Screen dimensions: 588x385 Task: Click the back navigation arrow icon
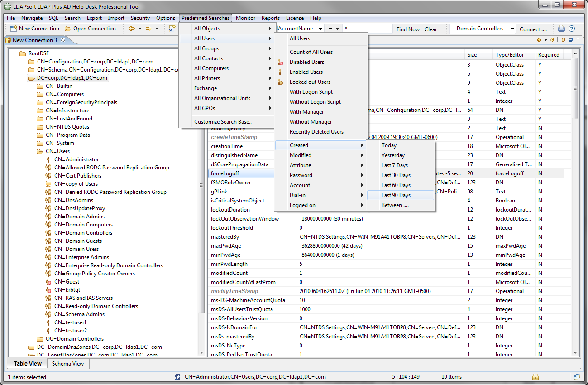point(132,29)
